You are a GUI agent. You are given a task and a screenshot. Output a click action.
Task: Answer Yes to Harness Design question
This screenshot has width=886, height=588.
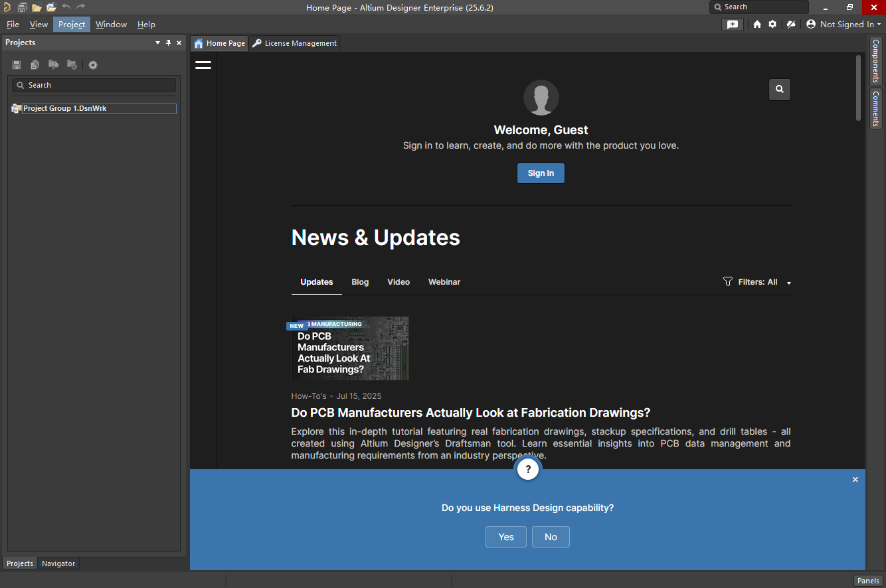pos(505,537)
